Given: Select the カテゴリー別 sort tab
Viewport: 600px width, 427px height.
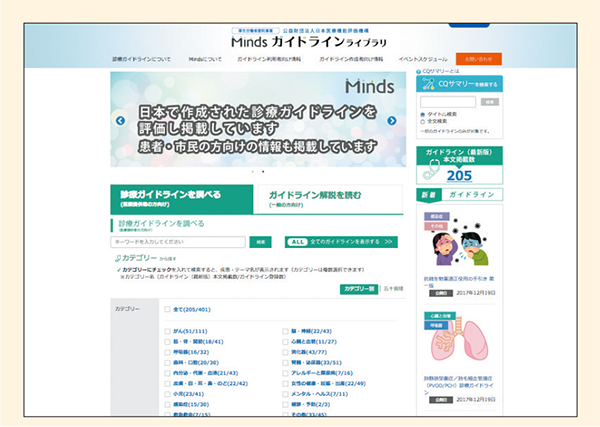Looking at the screenshot, I should pos(359,289).
